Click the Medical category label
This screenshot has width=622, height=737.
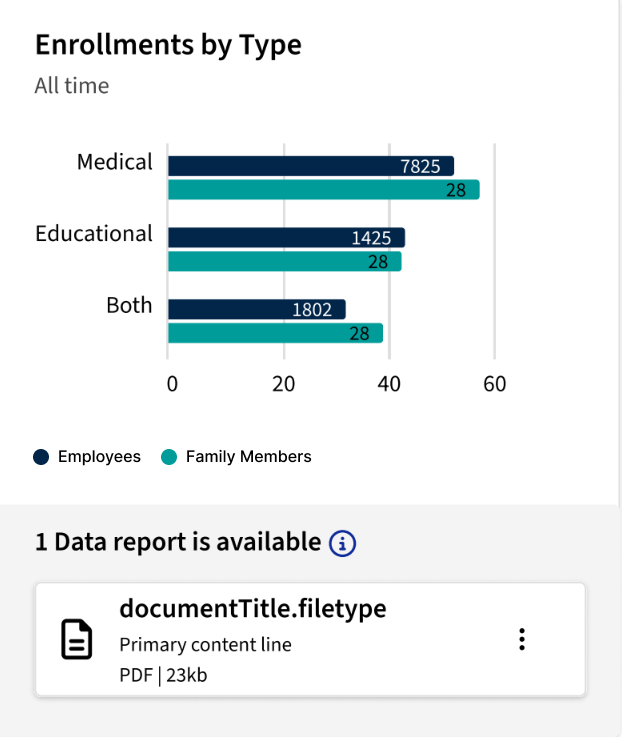click(x=115, y=162)
